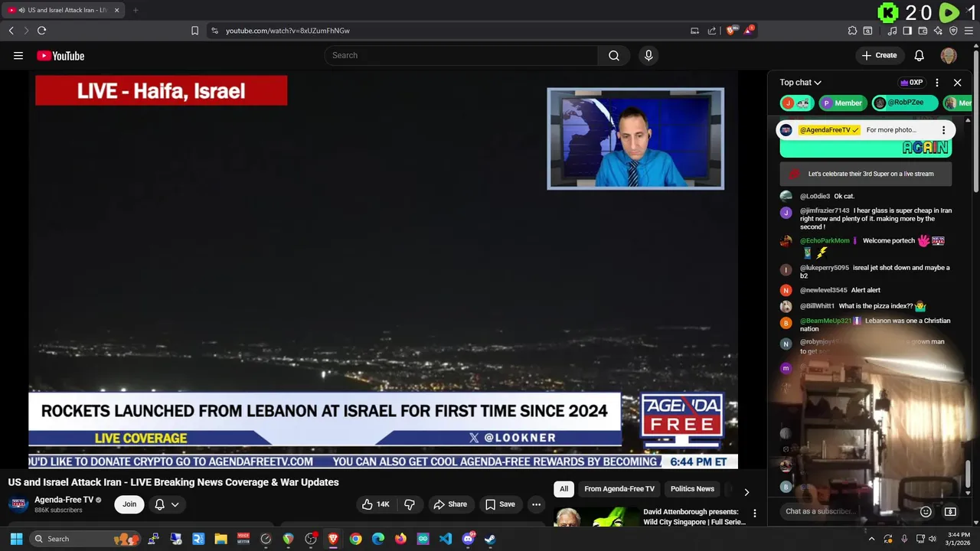
Task: Open the Windows Start menu
Action: [x=16, y=539]
